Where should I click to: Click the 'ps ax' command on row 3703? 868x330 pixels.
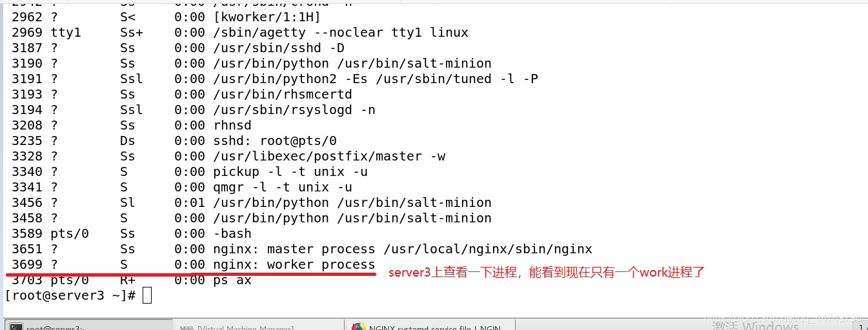point(232,280)
